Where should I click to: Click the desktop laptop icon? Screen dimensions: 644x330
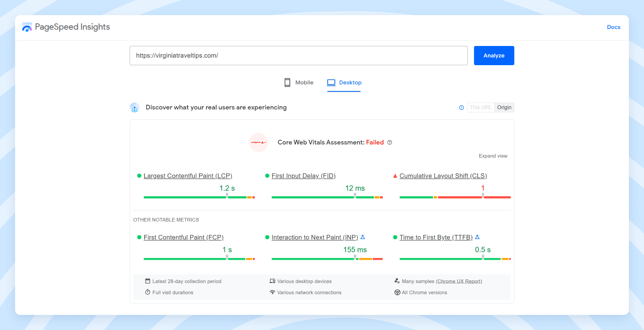(331, 82)
